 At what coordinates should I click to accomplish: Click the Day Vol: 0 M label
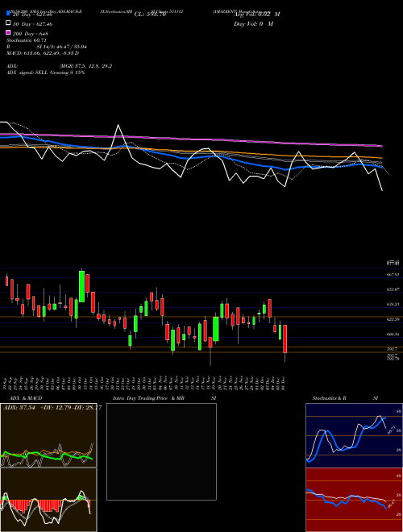coord(253,23)
